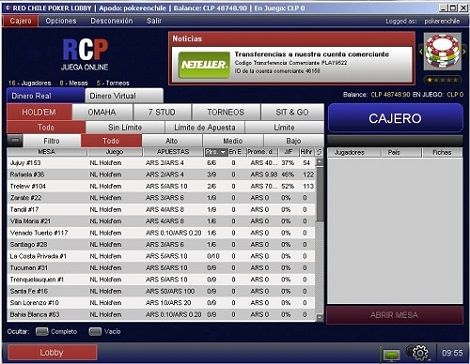Click the green connection monitor icon

click(391, 354)
